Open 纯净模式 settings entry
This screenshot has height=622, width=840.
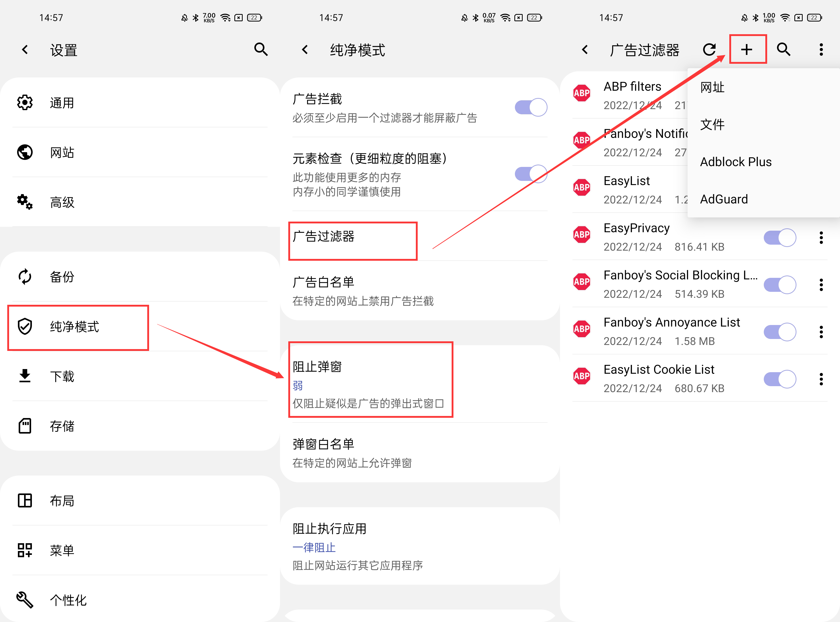[140, 327]
